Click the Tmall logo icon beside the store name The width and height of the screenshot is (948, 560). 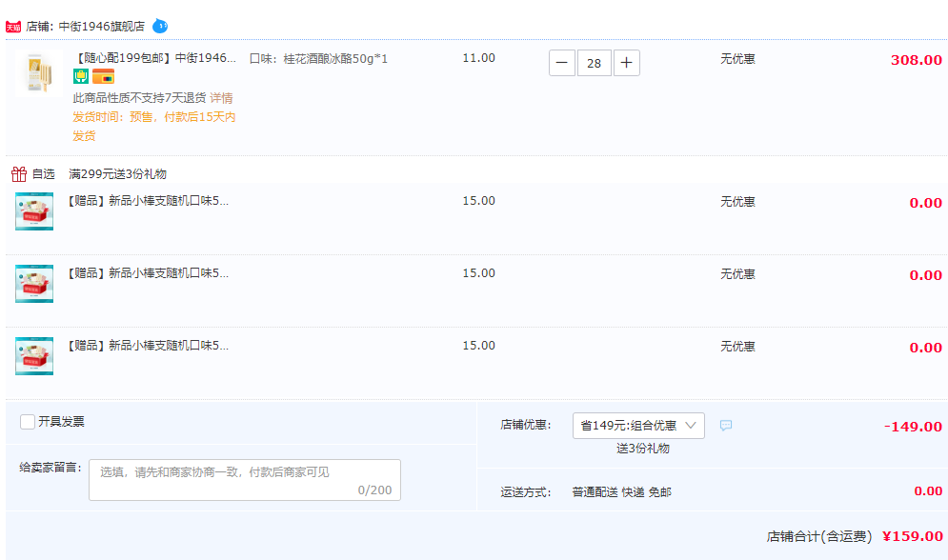click(x=13, y=27)
